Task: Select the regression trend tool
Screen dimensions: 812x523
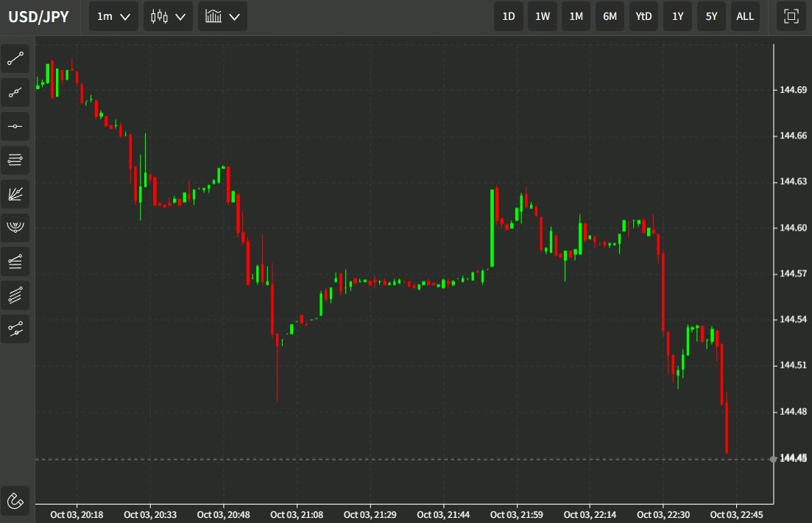Action: point(15,329)
